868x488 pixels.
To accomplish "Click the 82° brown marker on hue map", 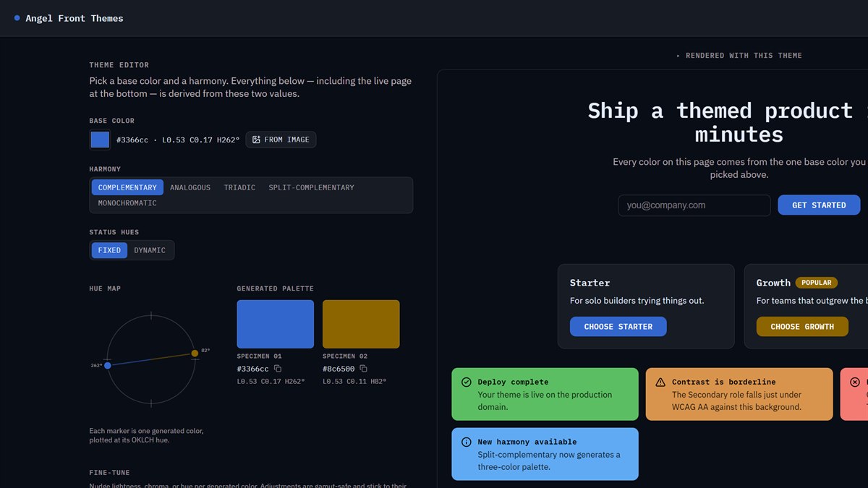I will pyautogui.click(x=195, y=354).
